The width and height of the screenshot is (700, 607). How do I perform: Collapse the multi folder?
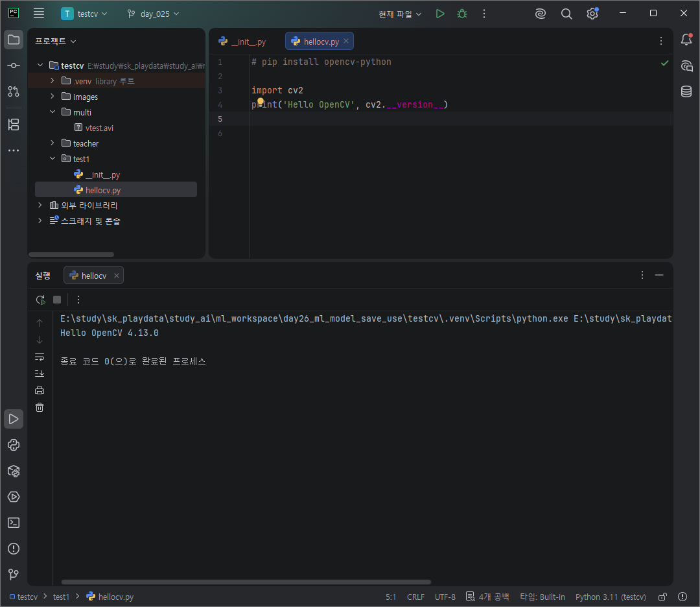pos(52,112)
